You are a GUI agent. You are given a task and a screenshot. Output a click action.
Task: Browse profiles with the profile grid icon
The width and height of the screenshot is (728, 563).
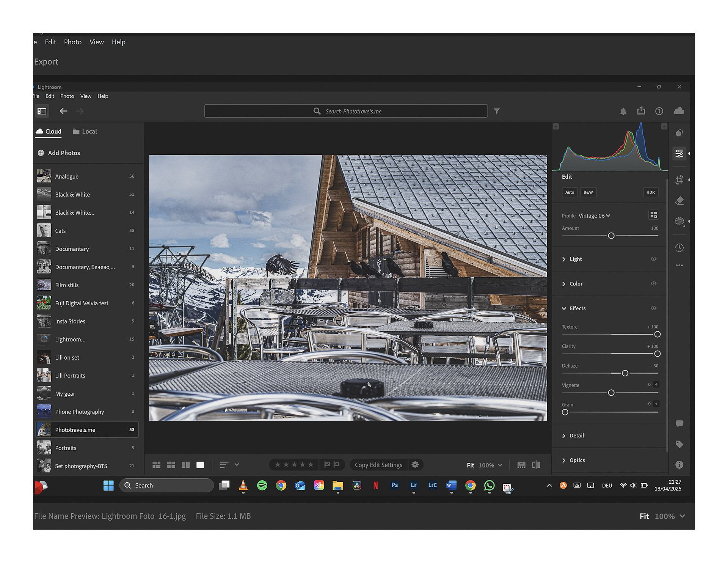pyautogui.click(x=653, y=215)
